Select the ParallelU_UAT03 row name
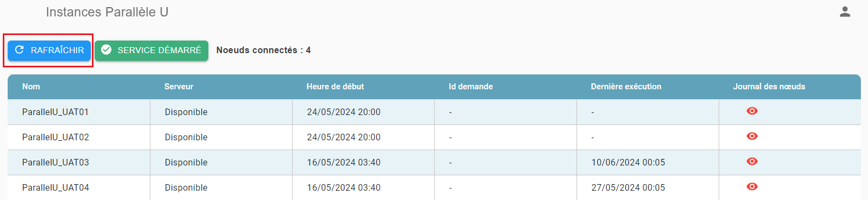Viewport: 868px width, 200px height. [x=55, y=162]
